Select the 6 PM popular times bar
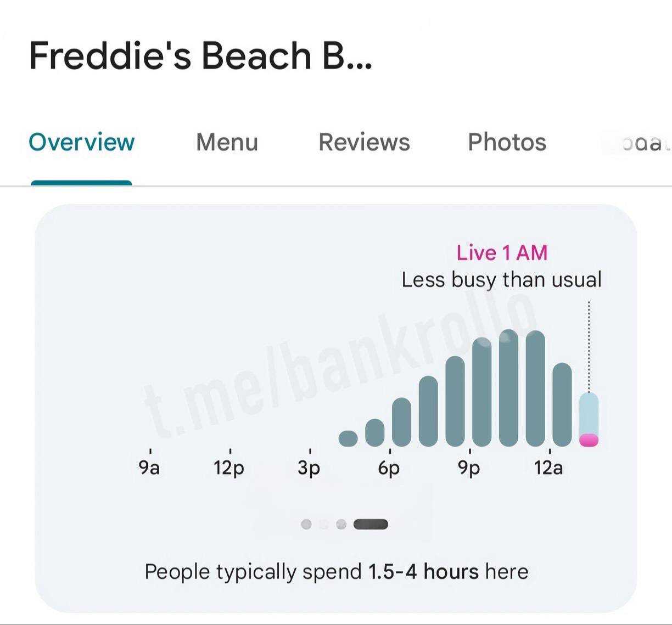Screen dimensions: 672x625 (x=401, y=421)
